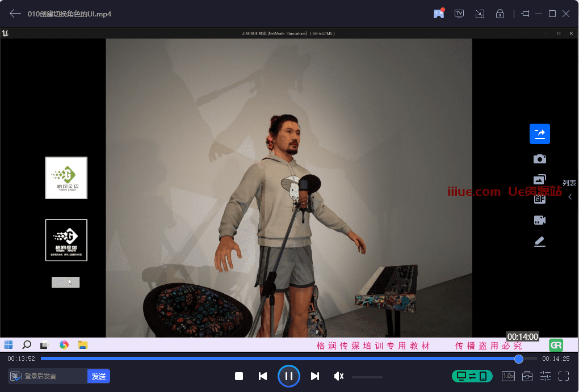Switch to mini-window picture-in-picture mode
Screen dimensions: 579x392
click(x=480, y=14)
